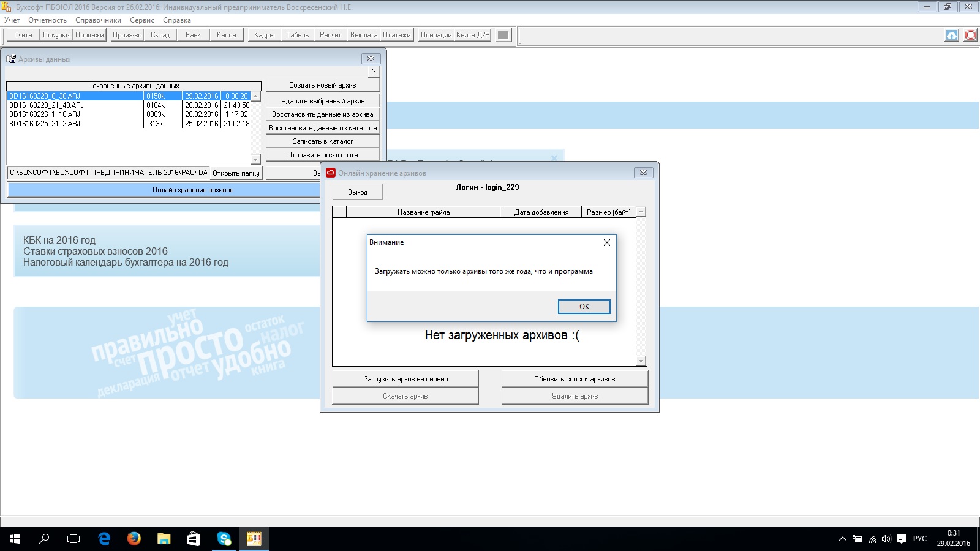Screen dimensions: 980x551
Task: Close the Внимание warning dialog with X
Action: point(606,242)
